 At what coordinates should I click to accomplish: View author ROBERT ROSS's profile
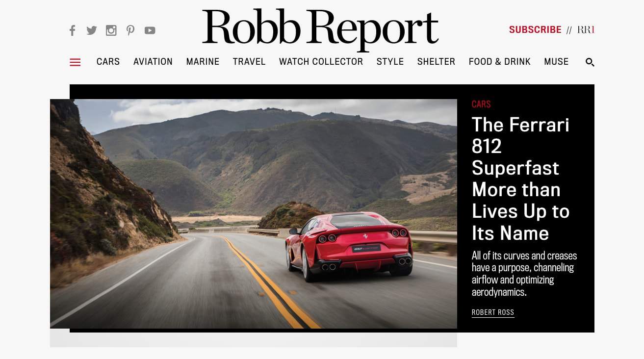click(x=492, y=312)
